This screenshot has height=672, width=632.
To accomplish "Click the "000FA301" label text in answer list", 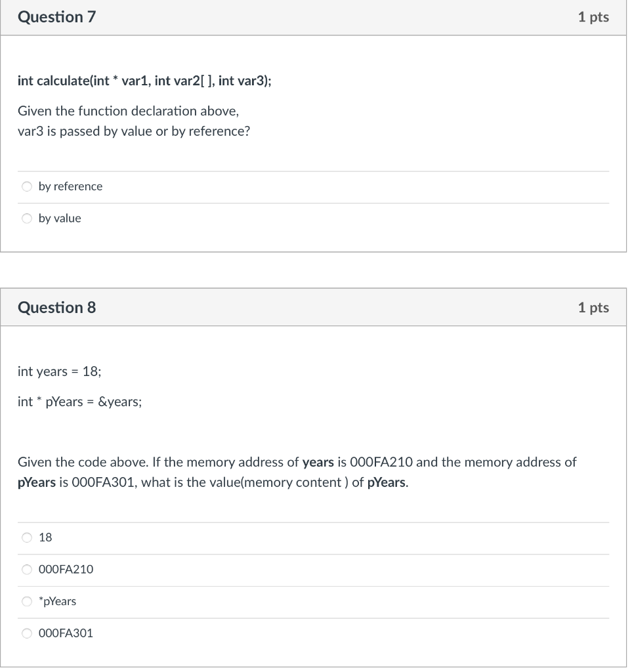I will click(x=66, y=633).
